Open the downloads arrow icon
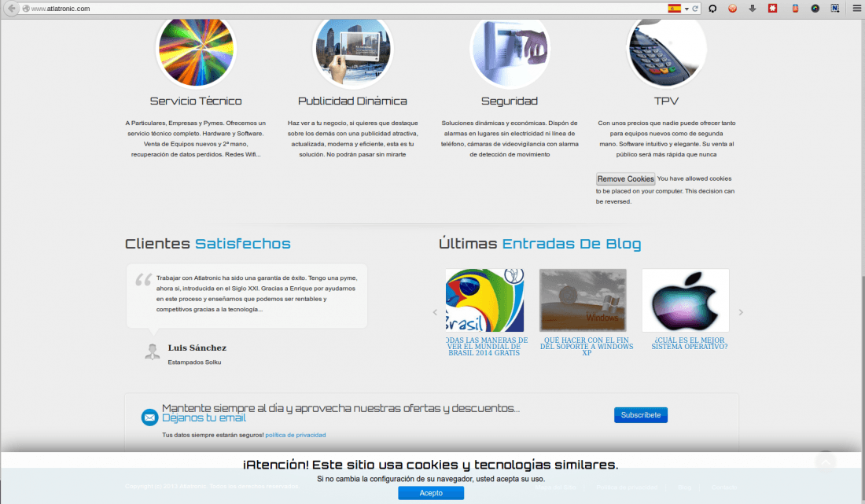 [753, 9]
